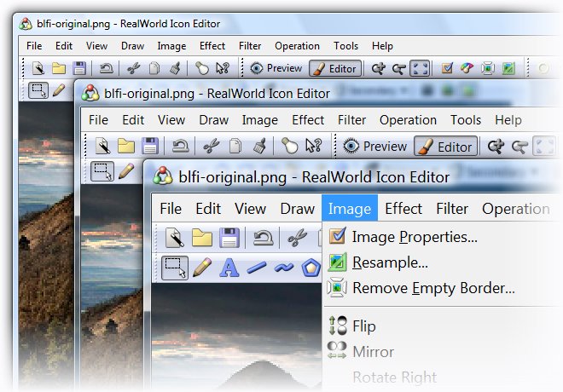Toggle Preview mode in the middle window
The height and width of the screenshot is (392, 563).
click(x=374, y=147)
